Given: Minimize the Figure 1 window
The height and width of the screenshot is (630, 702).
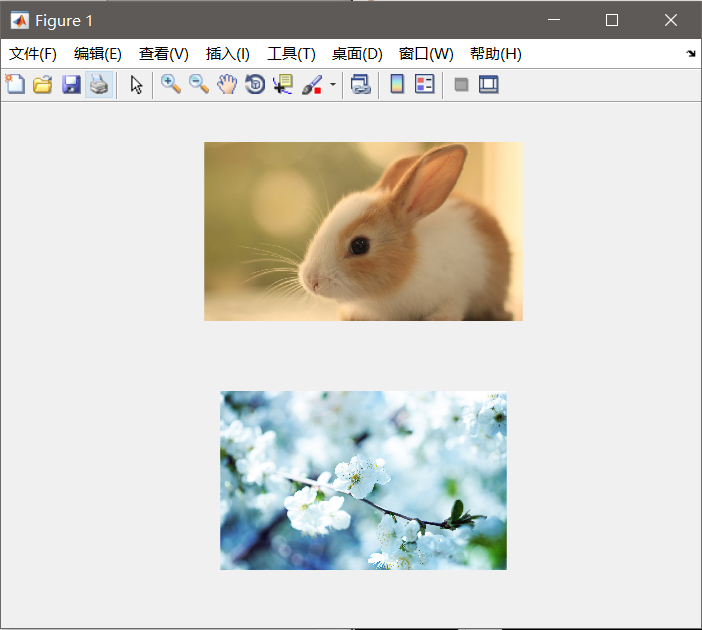Looking at the screenshot, I should tap(554, 20).
